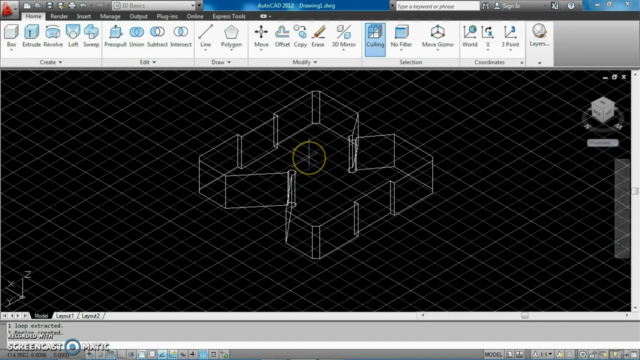Open the Insert ribbon tab
This screenshot has width=640, height=360.
pos(84,16)
